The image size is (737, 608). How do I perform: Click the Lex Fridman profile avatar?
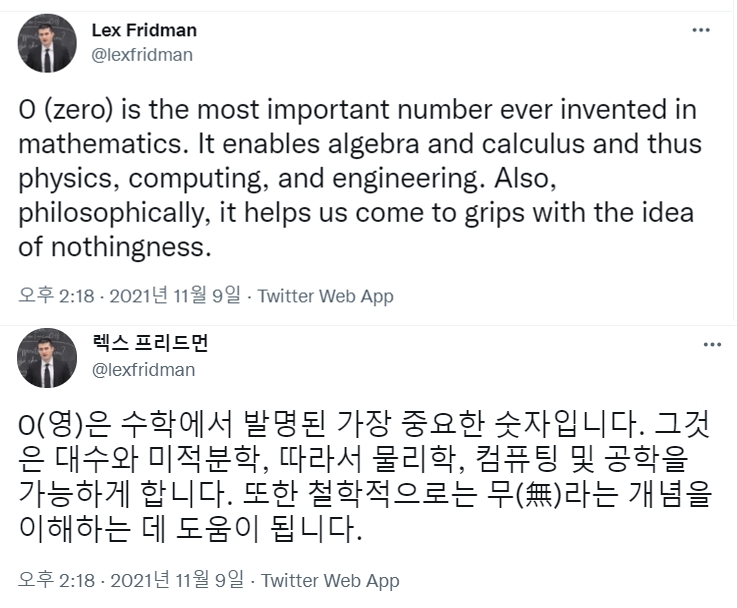(47, 45)
